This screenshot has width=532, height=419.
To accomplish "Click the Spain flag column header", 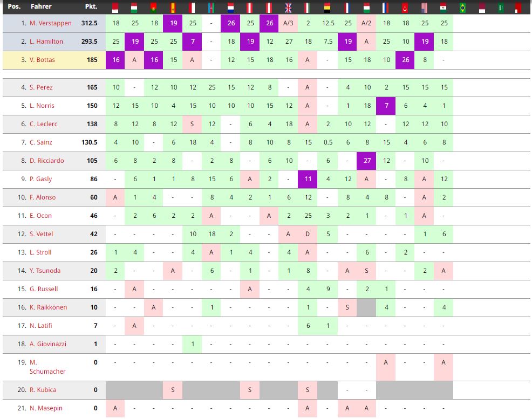I will pos(173,8).
